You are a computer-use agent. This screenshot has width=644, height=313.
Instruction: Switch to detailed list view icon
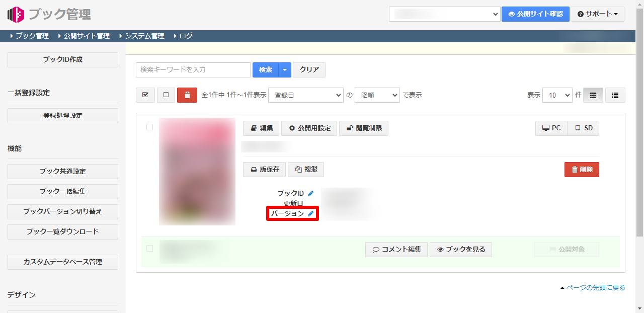[x=615, y=95]
